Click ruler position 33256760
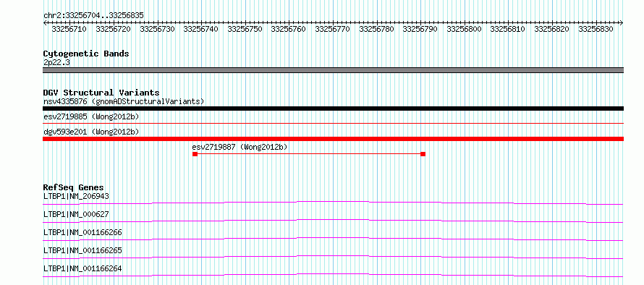The height and width of the screenshot is (285, 644). point(288,29)
